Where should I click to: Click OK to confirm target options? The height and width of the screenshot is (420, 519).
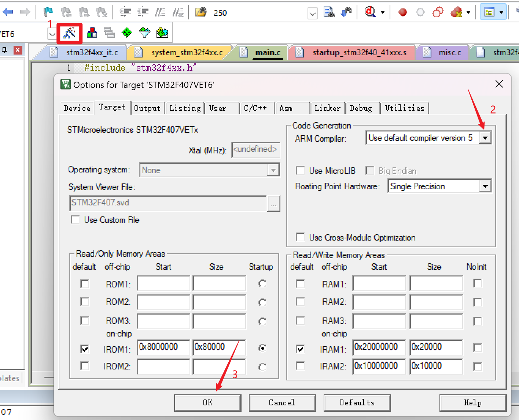pyautogui.click(x=208, y=403)
